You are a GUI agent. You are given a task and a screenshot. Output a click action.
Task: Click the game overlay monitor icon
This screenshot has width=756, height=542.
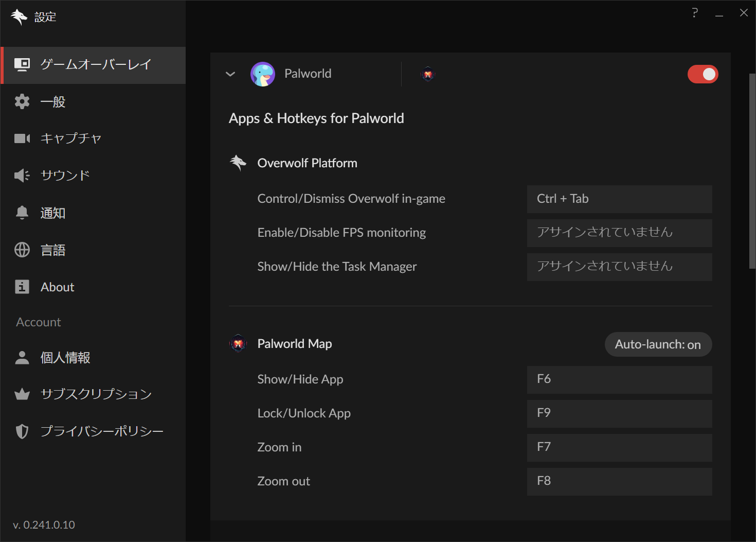click(22, 64)
